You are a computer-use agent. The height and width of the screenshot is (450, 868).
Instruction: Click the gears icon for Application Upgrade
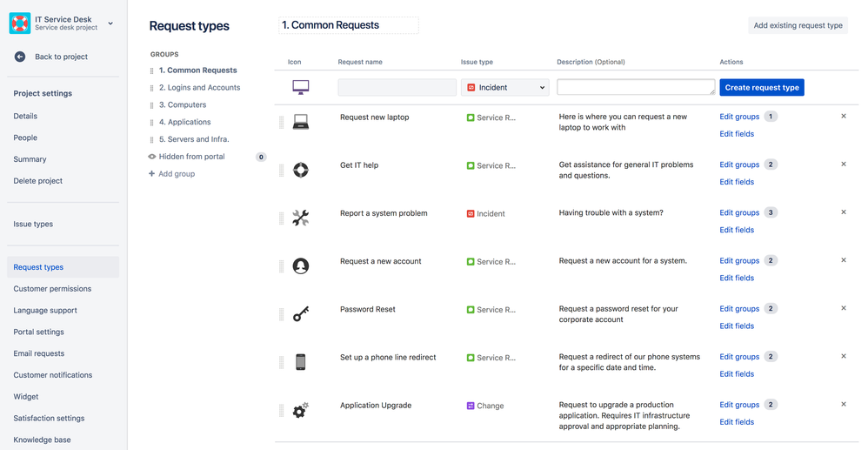tap(301, 410)
